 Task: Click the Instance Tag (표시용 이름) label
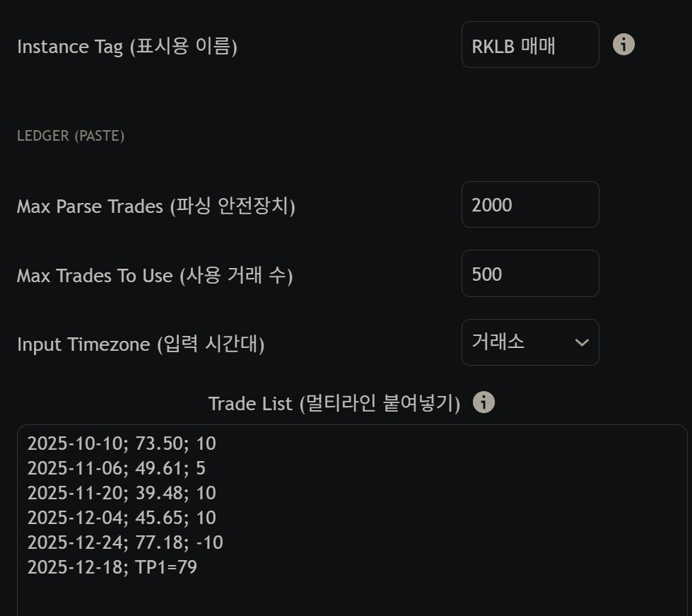(127, 47)
